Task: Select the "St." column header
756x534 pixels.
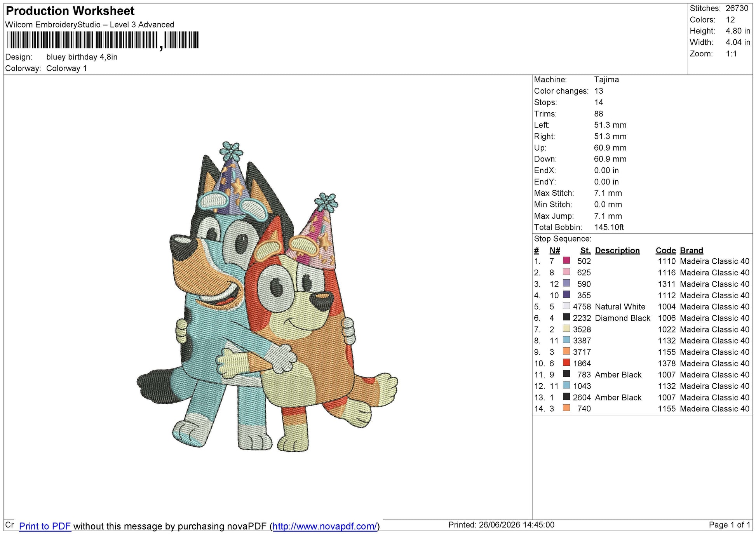Action: (x=585, y=250)
